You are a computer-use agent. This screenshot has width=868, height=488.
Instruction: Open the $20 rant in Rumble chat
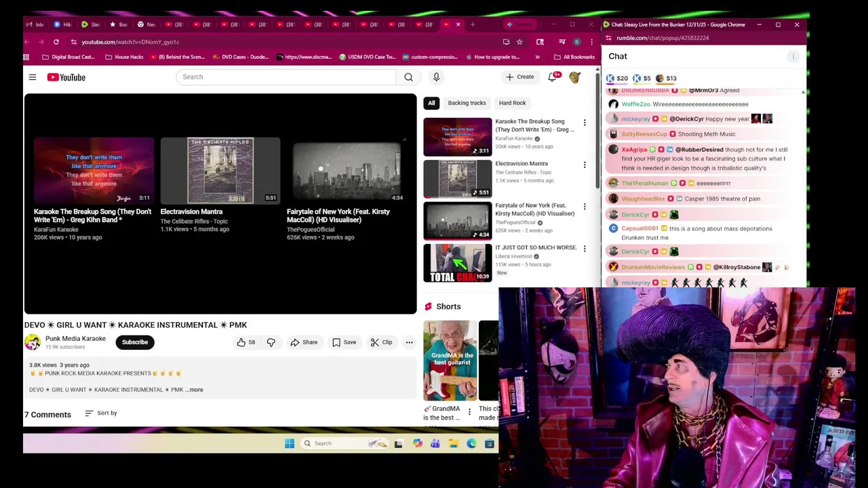click(617, 78)
